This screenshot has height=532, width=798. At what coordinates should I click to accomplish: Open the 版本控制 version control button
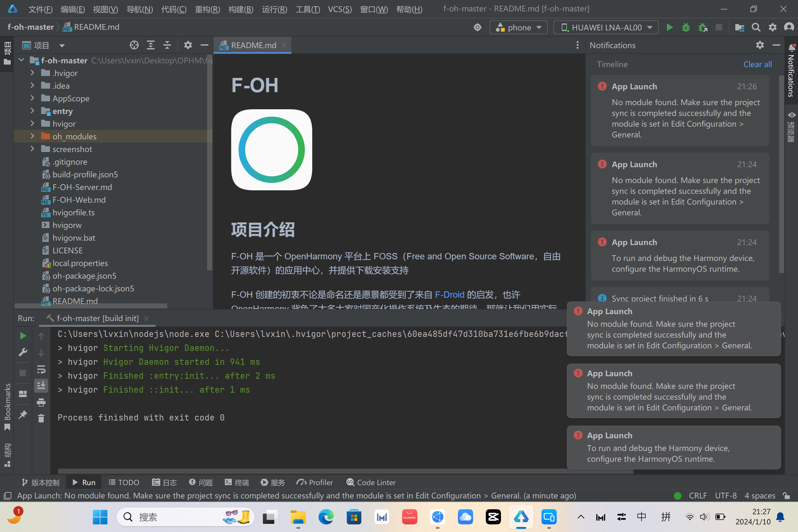(41, 482)
